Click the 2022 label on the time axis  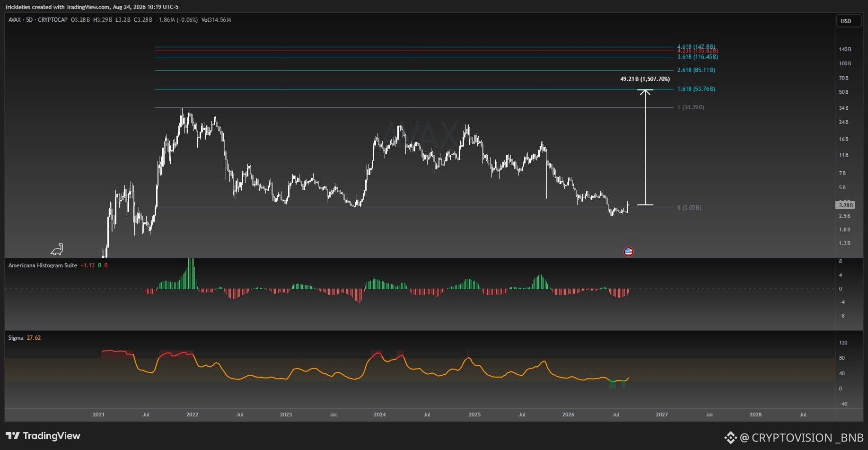[192, 415]
